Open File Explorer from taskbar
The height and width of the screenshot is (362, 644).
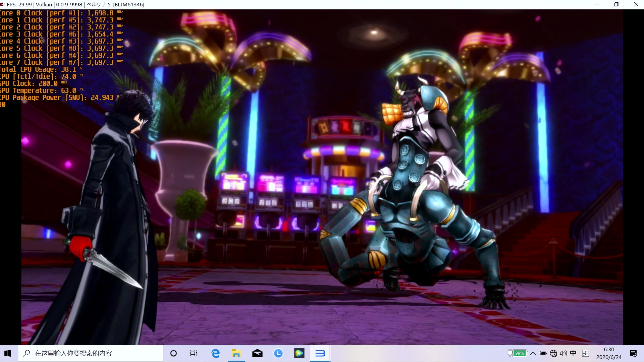pos(236,353)
